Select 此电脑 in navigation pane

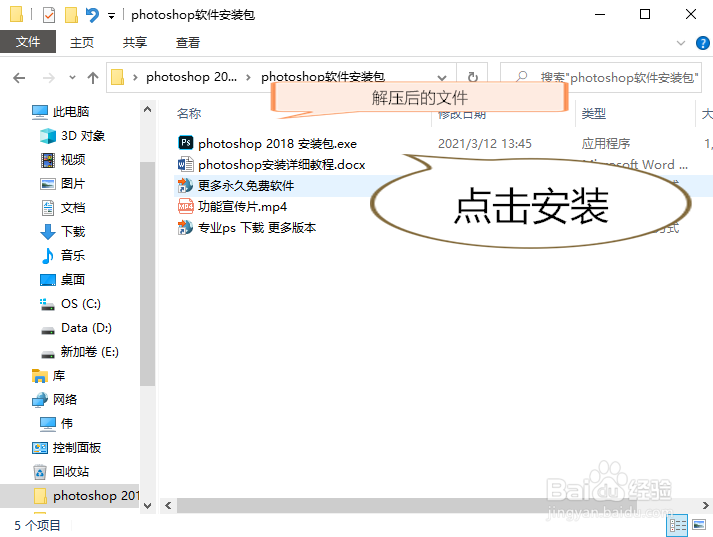71,111
